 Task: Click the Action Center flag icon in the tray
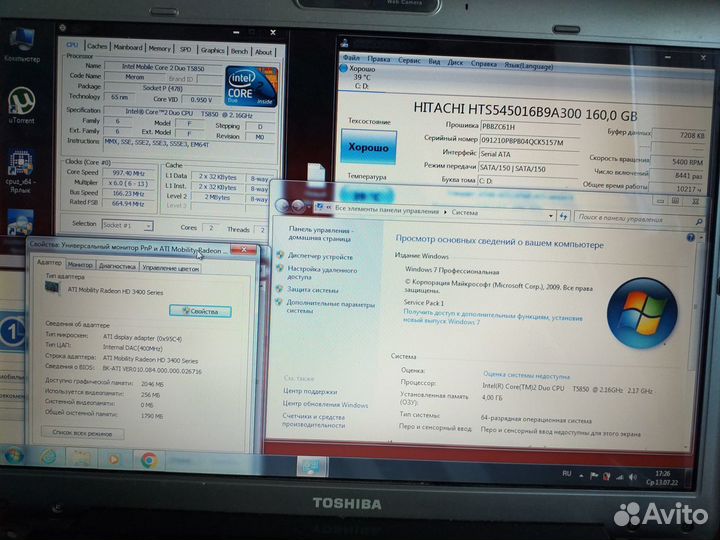(x=594, y=476)
